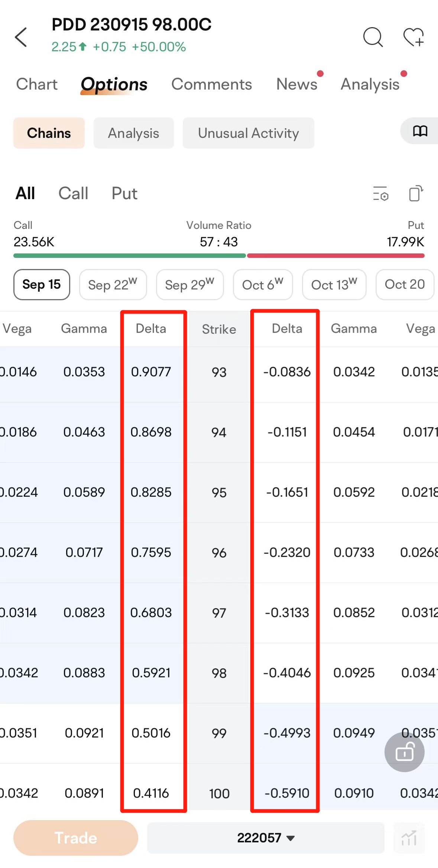Add to watchlist with heart icon
The image size is (438, 868).
pos(413,37)
